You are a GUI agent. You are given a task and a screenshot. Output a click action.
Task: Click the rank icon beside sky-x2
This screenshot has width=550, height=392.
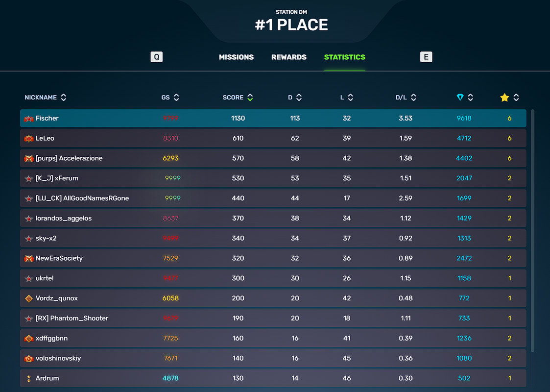[29, 239]
